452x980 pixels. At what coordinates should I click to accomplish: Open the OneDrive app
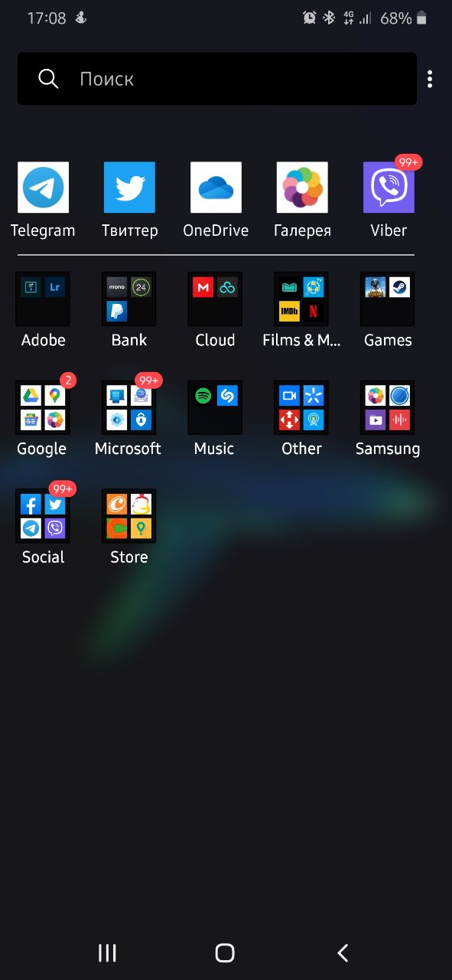point(216,188)
